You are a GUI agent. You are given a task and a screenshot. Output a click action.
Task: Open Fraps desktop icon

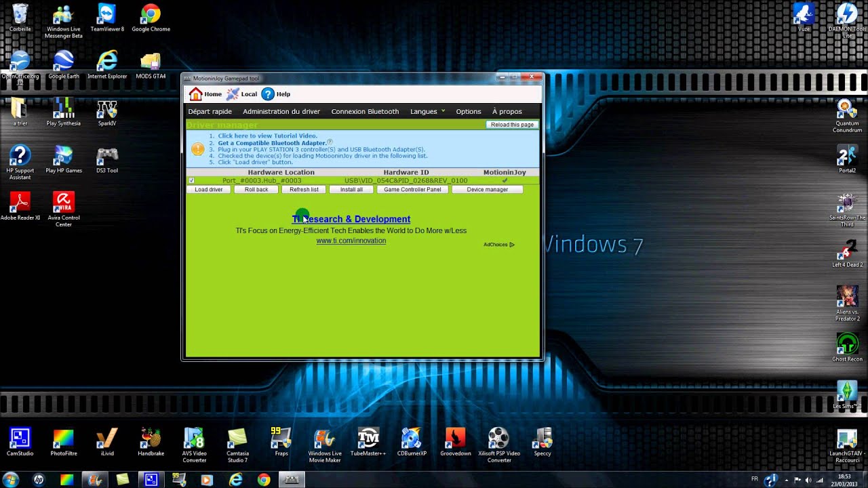[281, 442]
